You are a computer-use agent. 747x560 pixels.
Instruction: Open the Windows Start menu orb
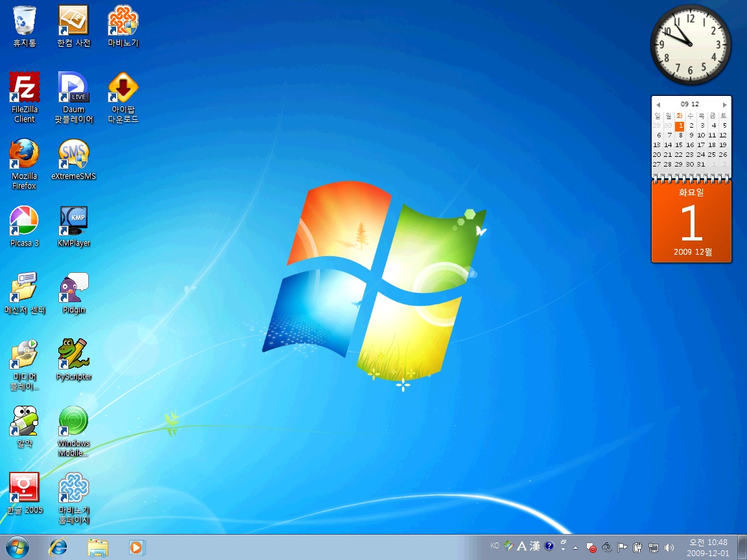17,548
